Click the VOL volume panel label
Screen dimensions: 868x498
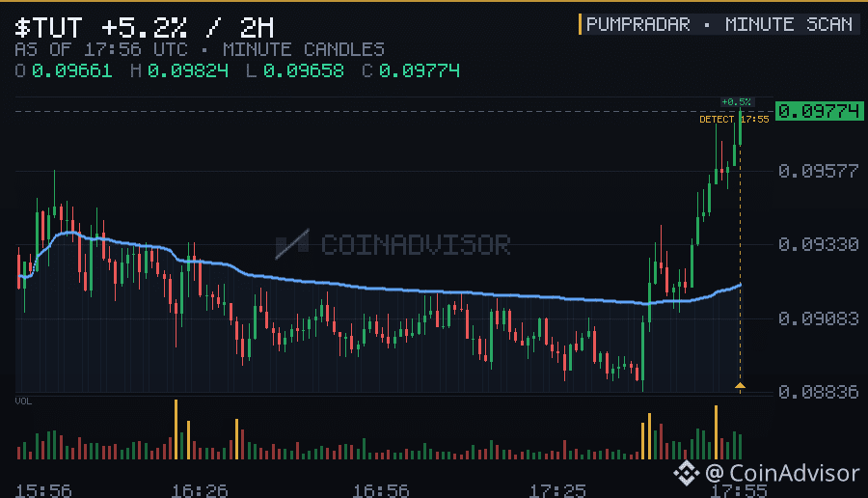tap(23, 401)
